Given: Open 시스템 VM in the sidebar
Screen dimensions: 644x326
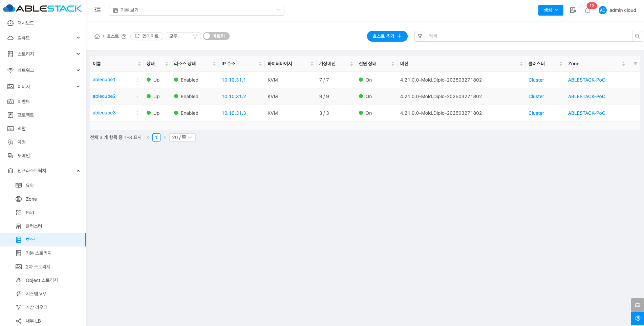Looking at the screenshot, I should [36, 294].
